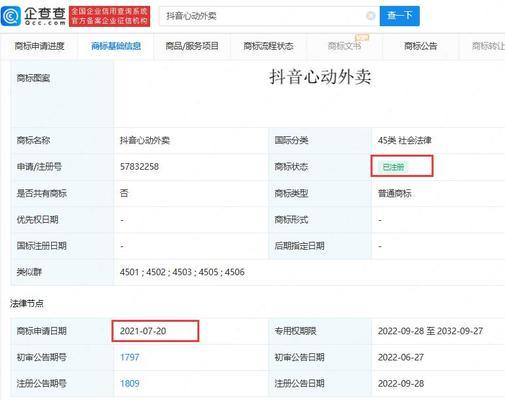Click the trademark image 抖音心动外卖
The height and width of the screenshot is (400, 505).
tap(320, 77)
